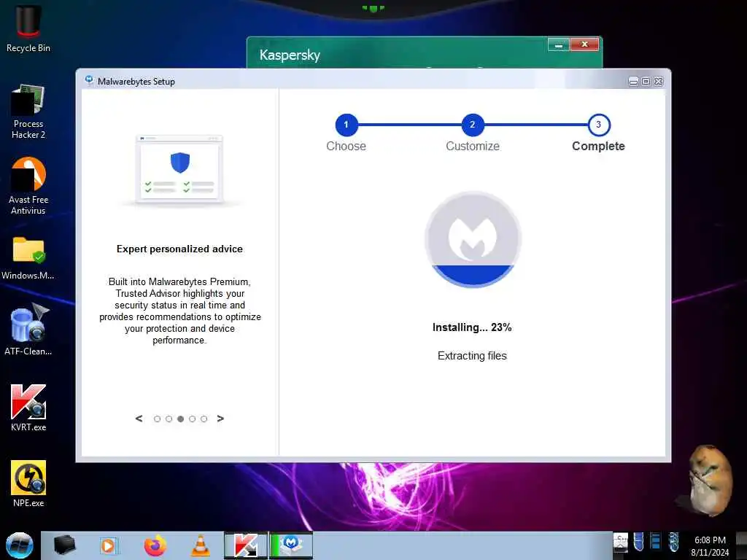Minimize the Malwarebytes Setup window
Viewport: 747px width, 560px height.
(633, 82)
